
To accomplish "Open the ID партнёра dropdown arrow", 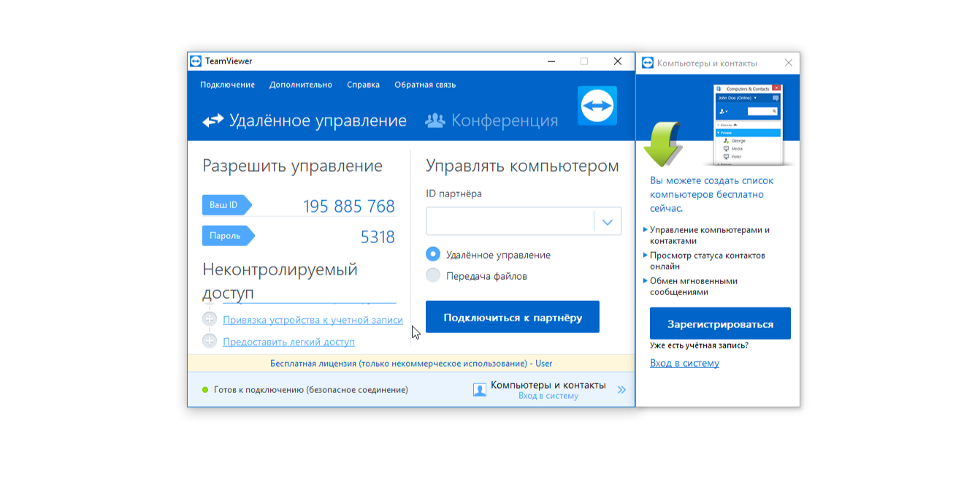I will pyautogui.click(x=607, y=221).
